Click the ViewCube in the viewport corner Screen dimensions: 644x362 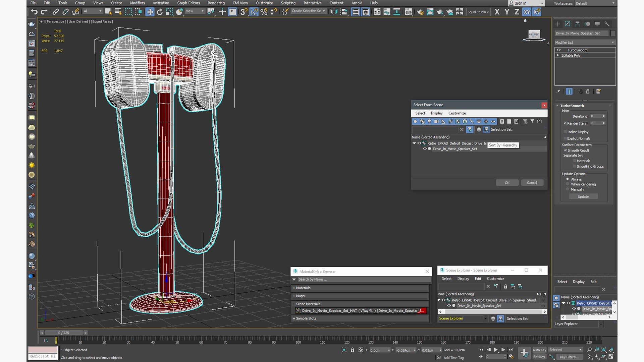point(534,35)
